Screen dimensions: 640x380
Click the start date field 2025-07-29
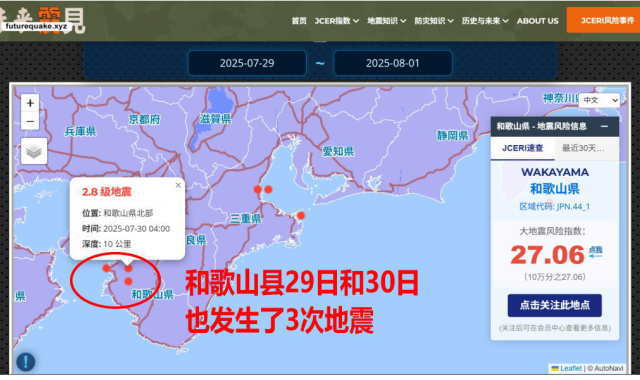click(x=247, y=63)
